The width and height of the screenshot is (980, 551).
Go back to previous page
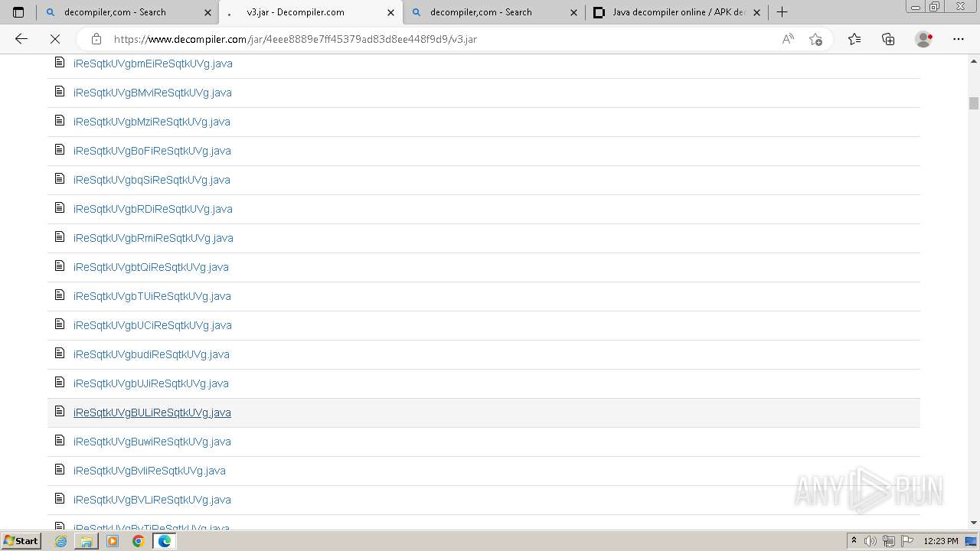pyautogui.click(x=21, y=39)
